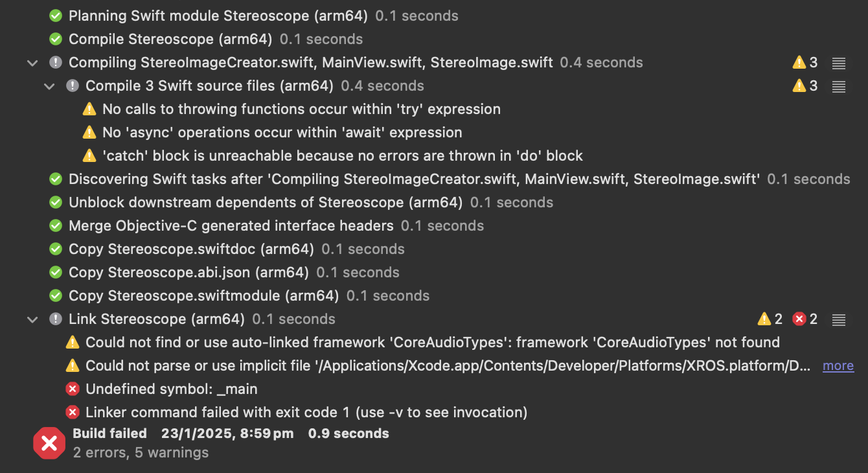Open transcript lines icon for Compile 3 Swift source files
The width and height of the screenshot is (868, 473).
click(x=839, y=86)
